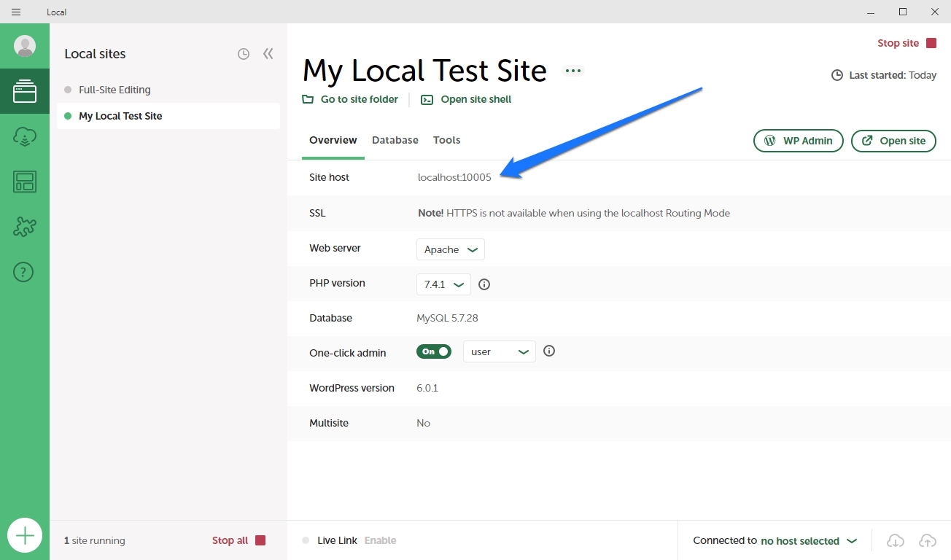Expand the Web server Apache dropdown
This screenshot has width=951, height=560.
click(451, 249)
